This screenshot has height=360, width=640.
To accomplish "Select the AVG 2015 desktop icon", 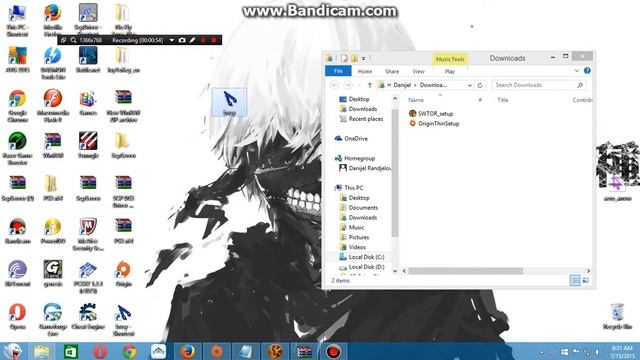I will coord(18,60).
